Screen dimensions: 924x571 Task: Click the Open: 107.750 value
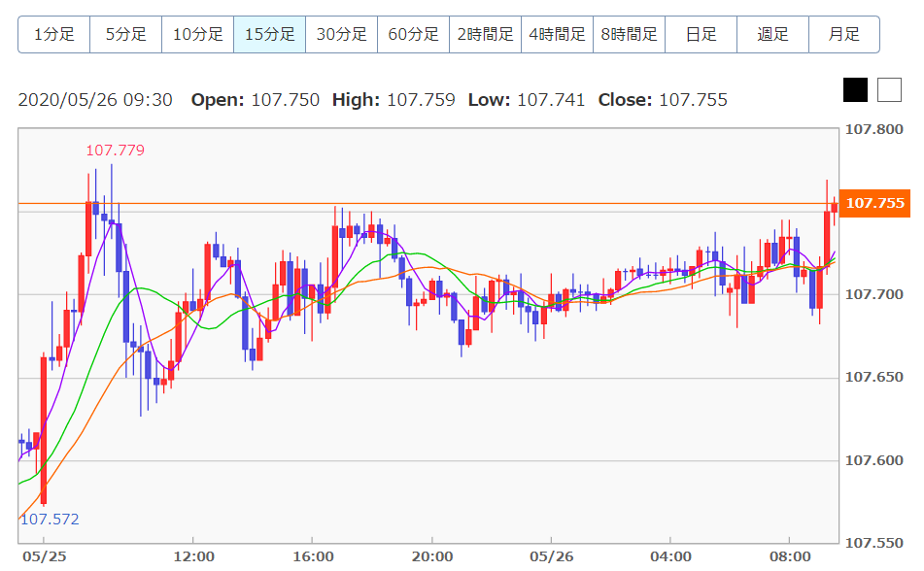(256, 100)
